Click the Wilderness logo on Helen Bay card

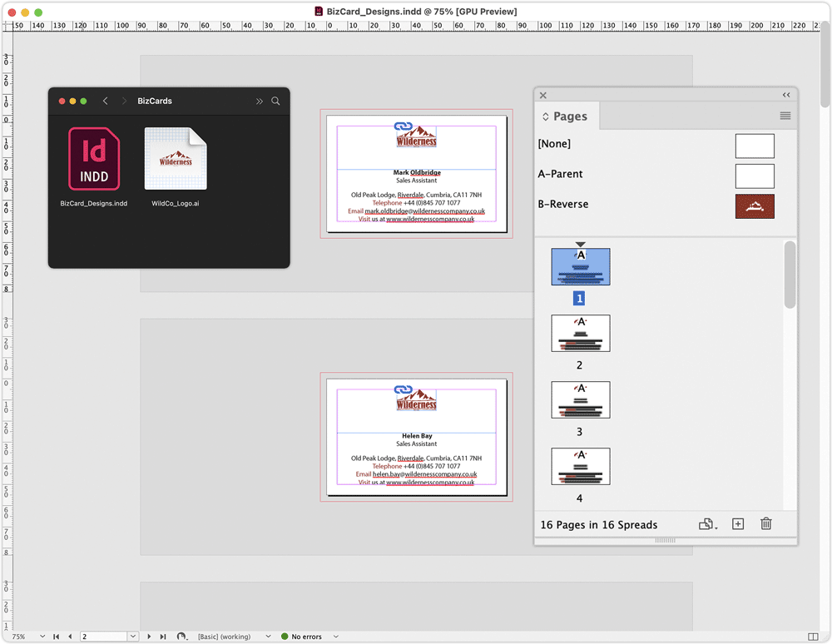point(417,399)
